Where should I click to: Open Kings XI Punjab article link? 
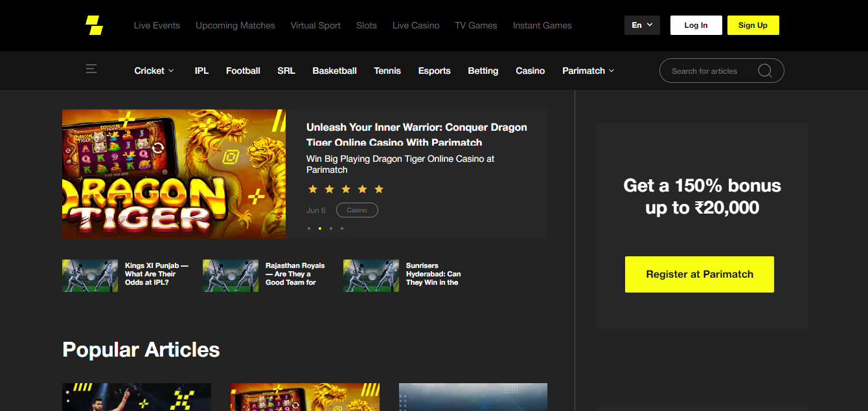157,274
